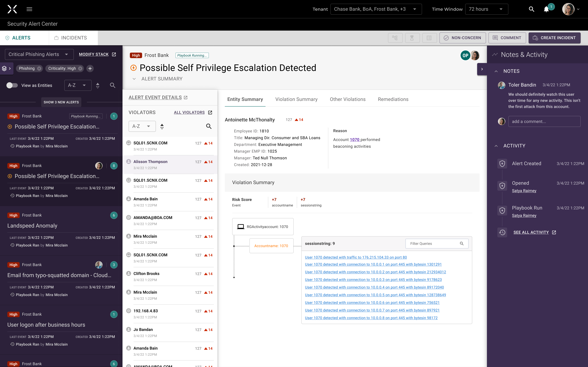Click the hourglass toolbar icon
This screenshot has height=367, width=588.
click(x=412, y=38)
